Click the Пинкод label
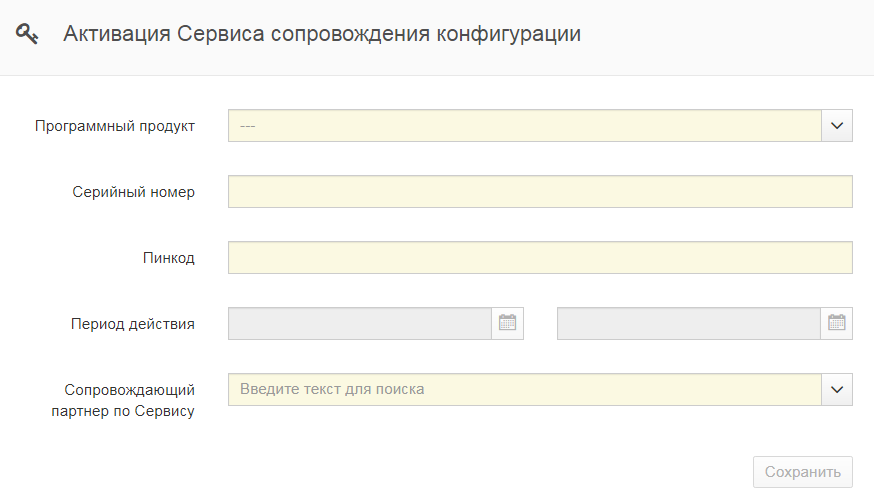 pos(168,258)
